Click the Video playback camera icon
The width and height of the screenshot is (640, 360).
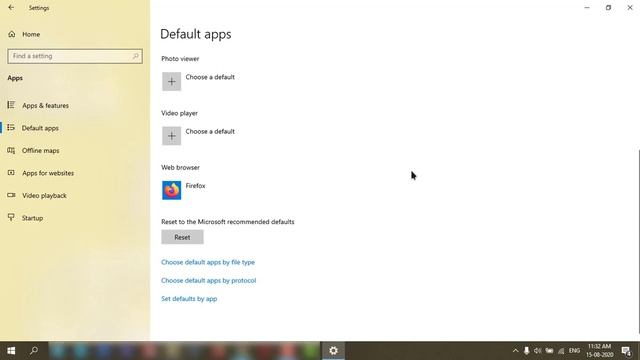click(11, 195)
